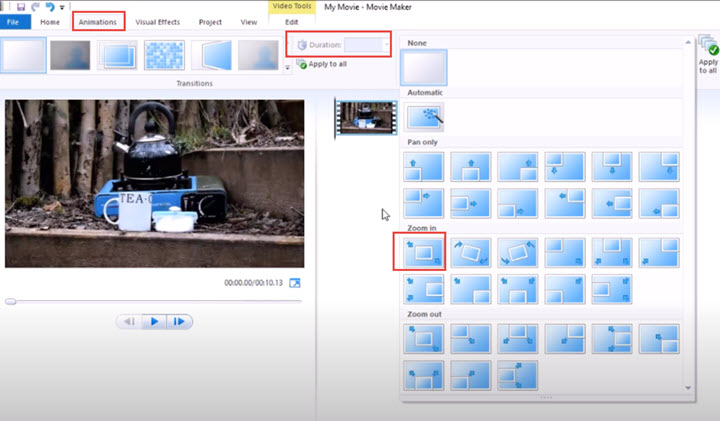Select the Automatic pan and zoom effect
The image size is (720, 421).
[x=424, y=117]
